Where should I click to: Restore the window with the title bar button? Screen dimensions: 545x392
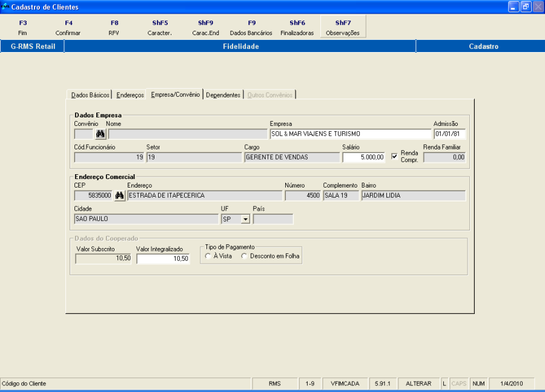point(526,7)
